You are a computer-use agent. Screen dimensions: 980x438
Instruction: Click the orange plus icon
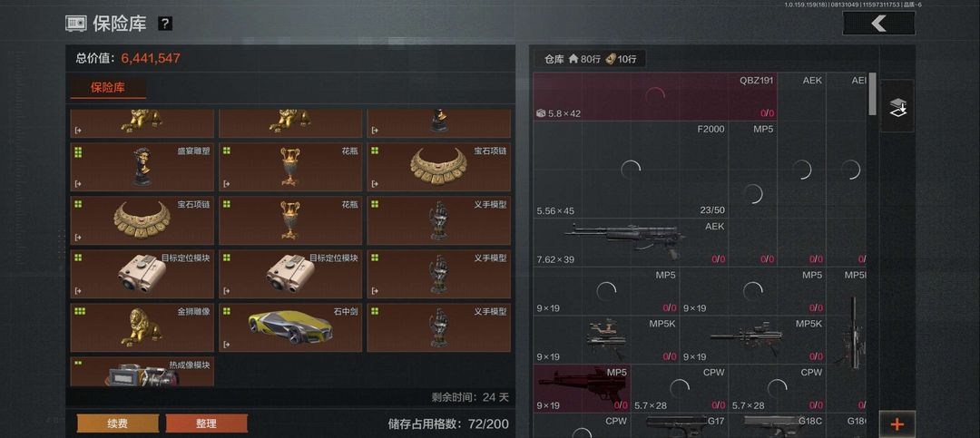click(897, 424)
